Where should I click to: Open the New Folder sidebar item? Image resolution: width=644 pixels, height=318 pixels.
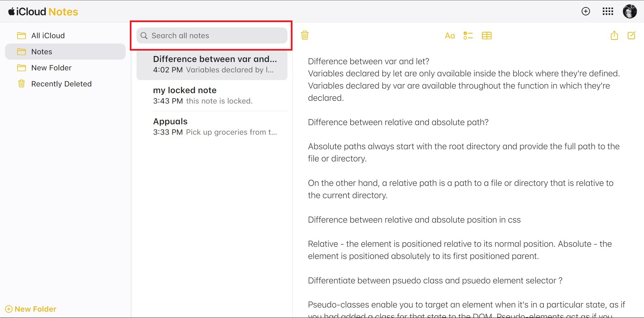(51, 68)
